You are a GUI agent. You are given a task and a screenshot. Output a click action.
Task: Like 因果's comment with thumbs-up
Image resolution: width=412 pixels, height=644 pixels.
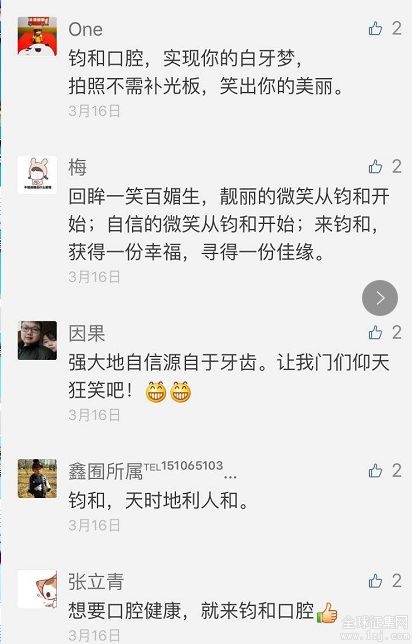pos(375,332)
